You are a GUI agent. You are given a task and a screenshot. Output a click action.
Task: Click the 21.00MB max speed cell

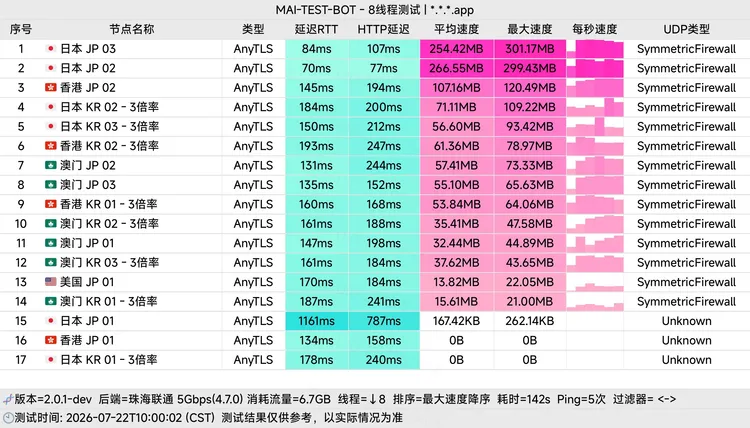point(529,301)
